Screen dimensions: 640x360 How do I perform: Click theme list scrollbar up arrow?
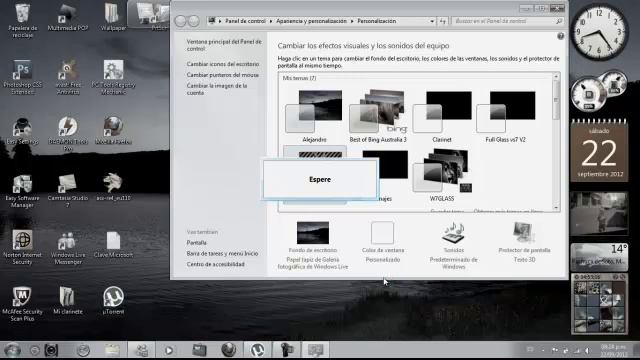tap(556, 76)
